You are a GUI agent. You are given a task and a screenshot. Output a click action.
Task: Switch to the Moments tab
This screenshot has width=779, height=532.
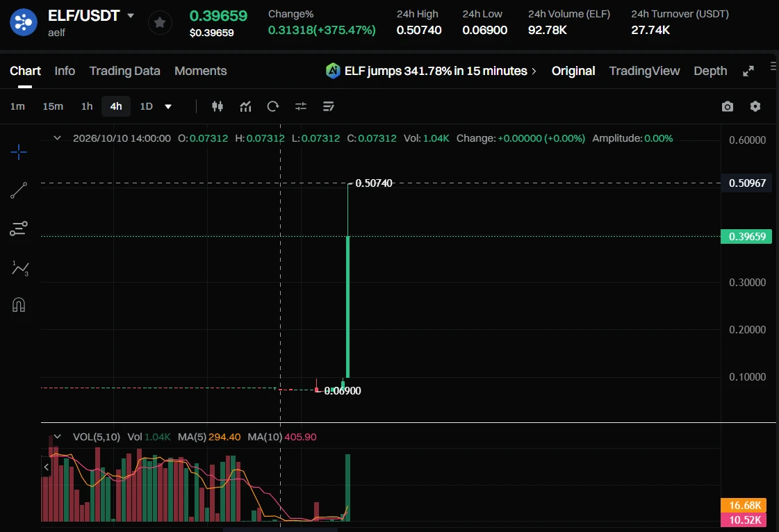click(x=201, y=71)
